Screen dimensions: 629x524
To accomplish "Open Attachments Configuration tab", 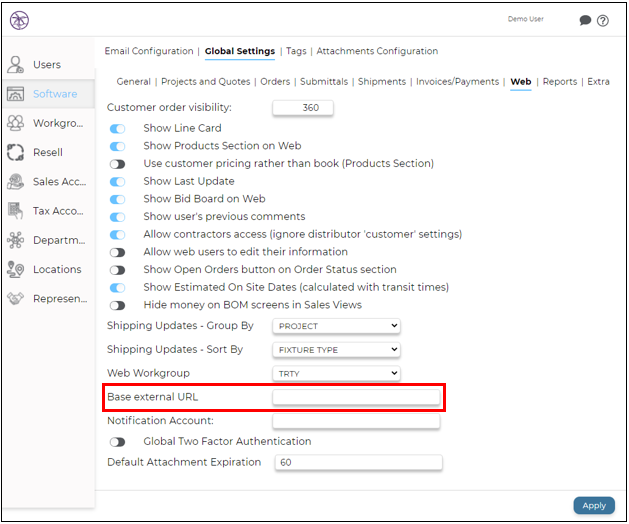I will [377, 51].
